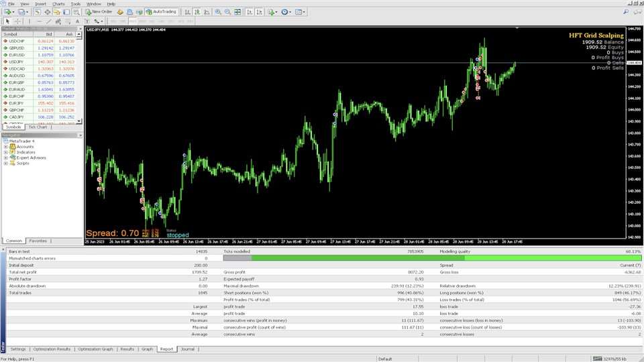Viewport: 644px width, 362px height.
Task: Zoom in on the chart
Action: click(x=218, y=12)
